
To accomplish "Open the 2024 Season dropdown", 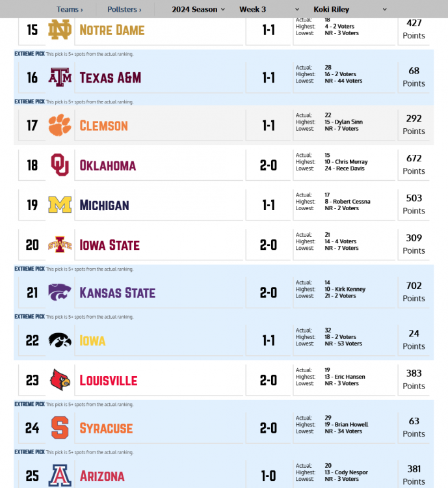I will click(x=198, y=9).
